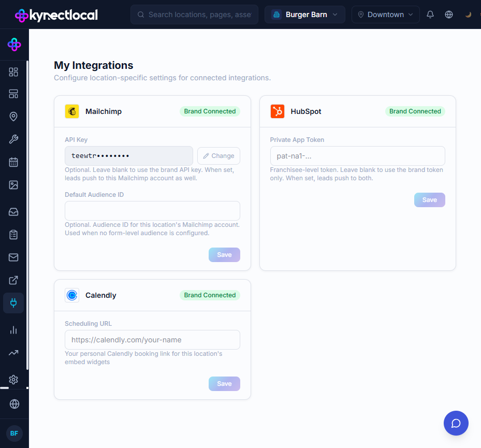Click the Default Audience ID field
The width and height of the screenshot is (481, 448).
pos(152,211)
